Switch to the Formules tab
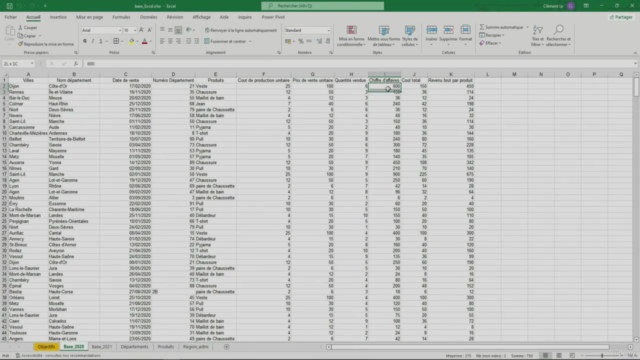This screenshot has height=360, width=640. click(121, 17)
